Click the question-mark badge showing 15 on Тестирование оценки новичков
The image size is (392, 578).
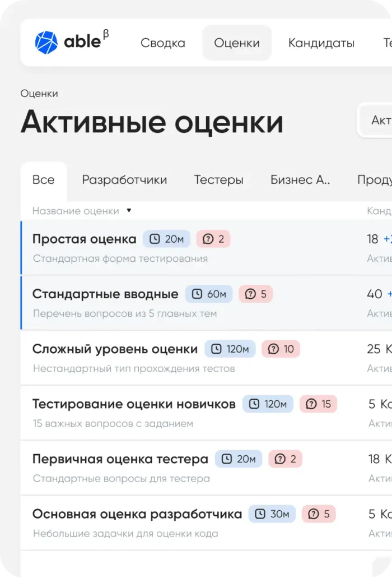[318, 404]
